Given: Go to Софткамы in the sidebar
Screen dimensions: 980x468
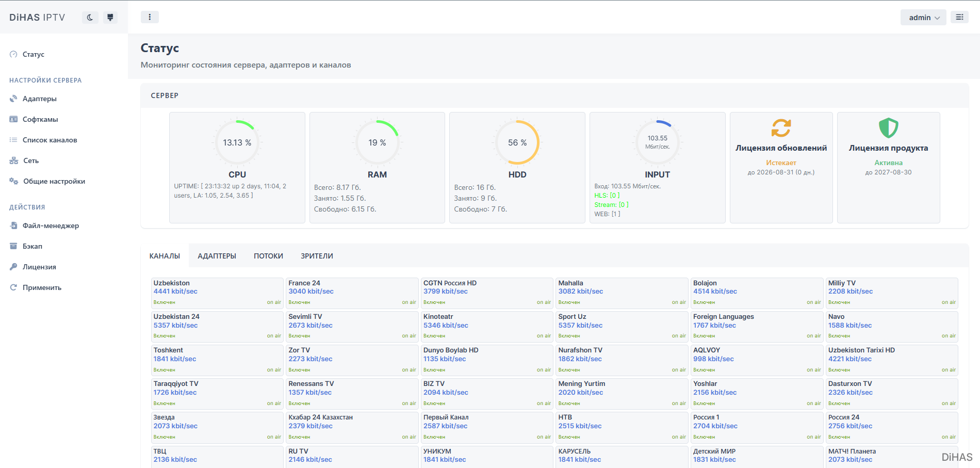Looking at the screenshot, I should tap(40, 119).
